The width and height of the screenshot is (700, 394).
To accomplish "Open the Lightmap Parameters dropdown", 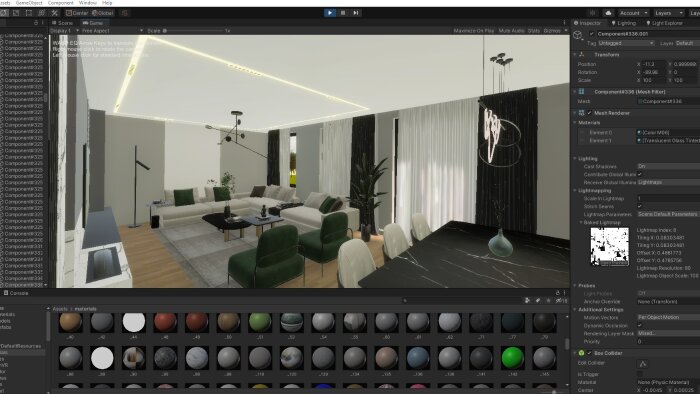I will pyautogui.click(x=668, y=214).
